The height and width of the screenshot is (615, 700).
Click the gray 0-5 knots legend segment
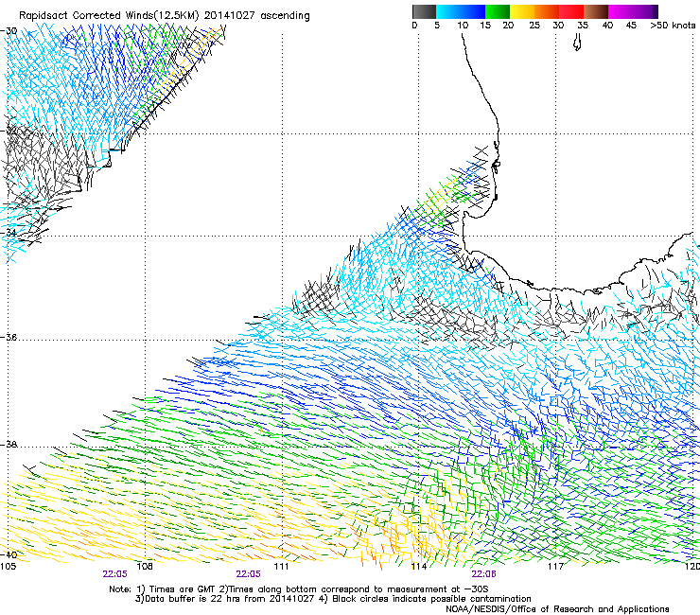(x=424, y=11)
